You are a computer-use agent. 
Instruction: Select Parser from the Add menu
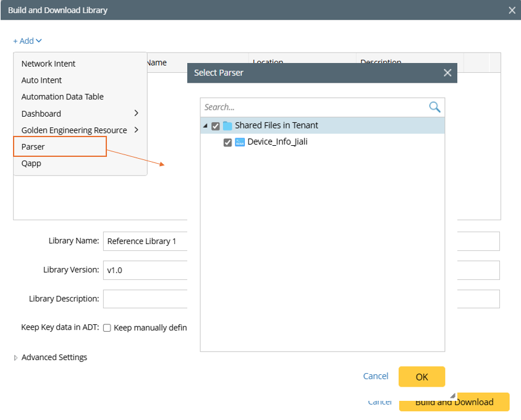coord(33,147)
